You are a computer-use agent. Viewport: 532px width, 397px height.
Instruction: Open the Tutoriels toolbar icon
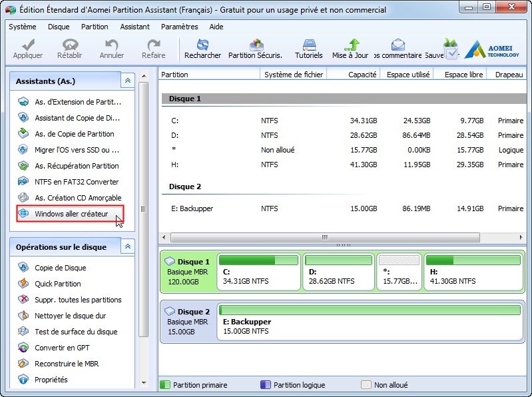tap(309, 45)
